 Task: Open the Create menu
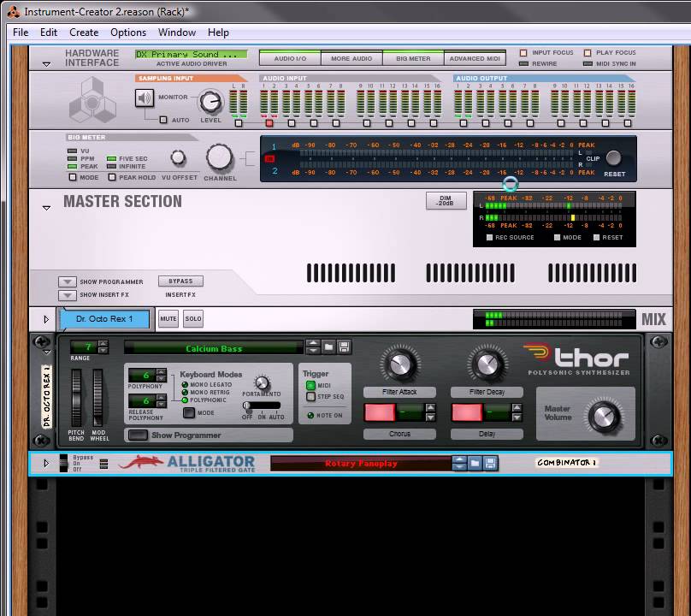click(x=84, y=33)
